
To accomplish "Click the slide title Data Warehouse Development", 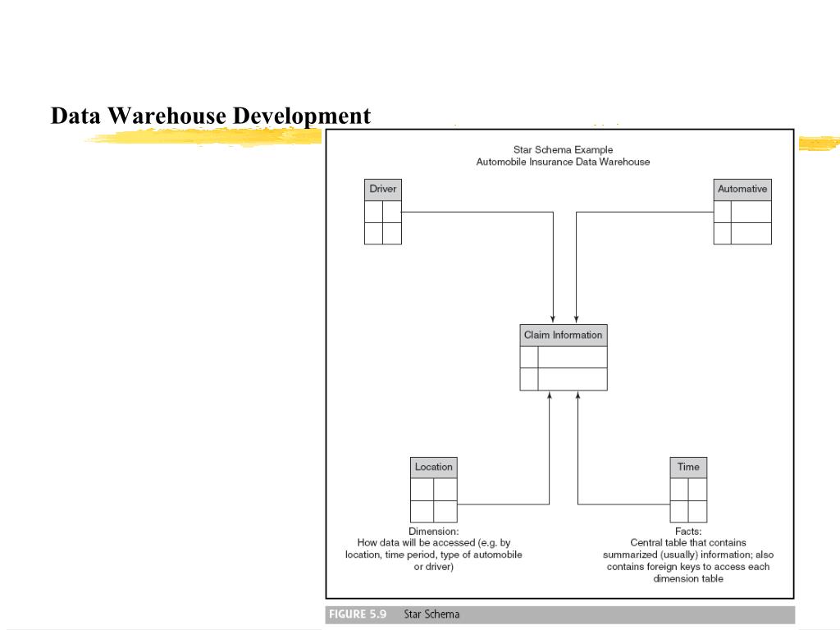I will tap(211, 116).
